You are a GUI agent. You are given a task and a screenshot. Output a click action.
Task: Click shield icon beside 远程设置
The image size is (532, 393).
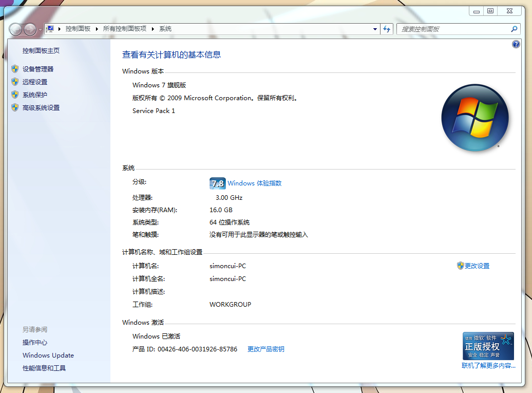click(x=15, y=82)
